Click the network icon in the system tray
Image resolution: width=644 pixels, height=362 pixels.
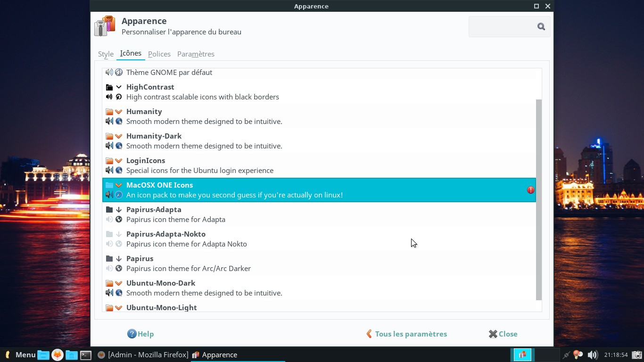(x=566, y=355)
